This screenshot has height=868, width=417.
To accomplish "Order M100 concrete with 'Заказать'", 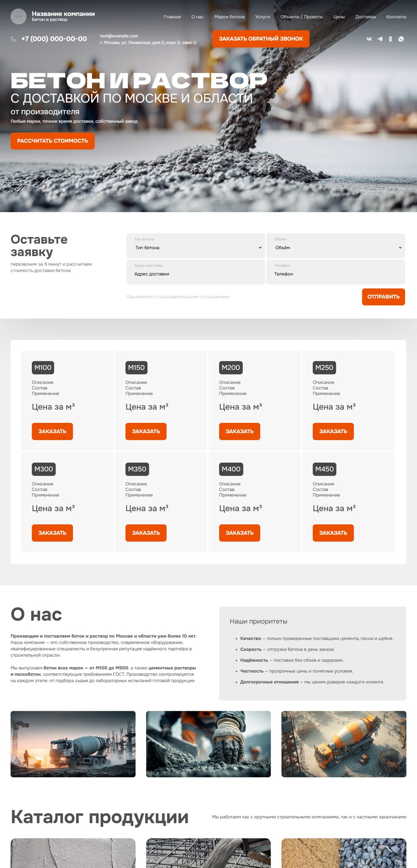I will (52, 431).
